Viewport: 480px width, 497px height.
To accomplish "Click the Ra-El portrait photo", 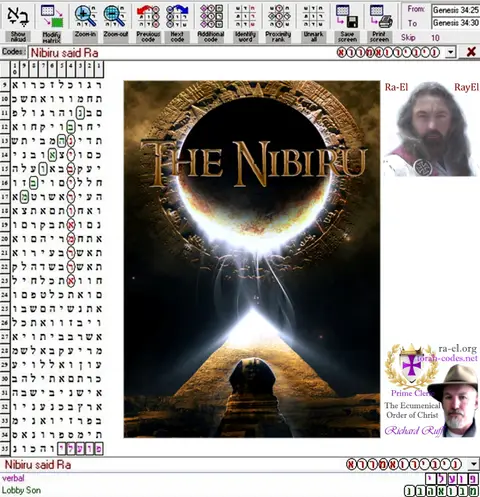I will pos(431,129).
